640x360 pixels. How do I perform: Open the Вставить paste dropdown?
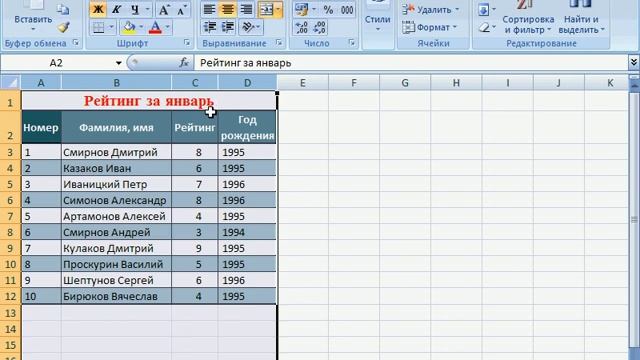(33, 29)
